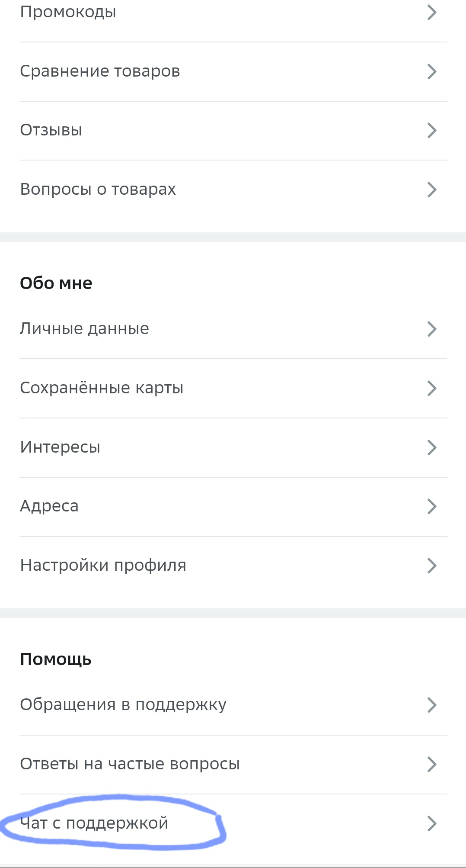Open Обращения в поддержку
Viewport: 466px width, 868px height.
click(233, 705)
